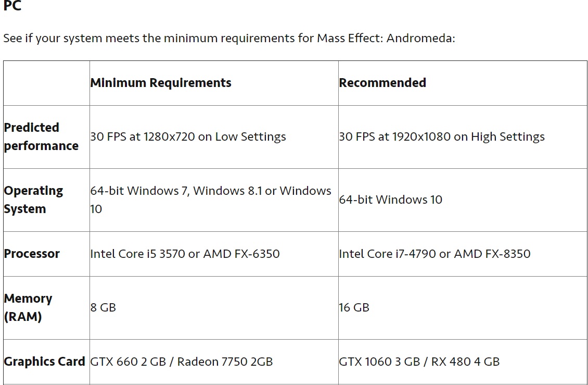Click the 1280x720 Low Settings cell
The width and height of the screenshot is (588, 385).
click(188, 136)
